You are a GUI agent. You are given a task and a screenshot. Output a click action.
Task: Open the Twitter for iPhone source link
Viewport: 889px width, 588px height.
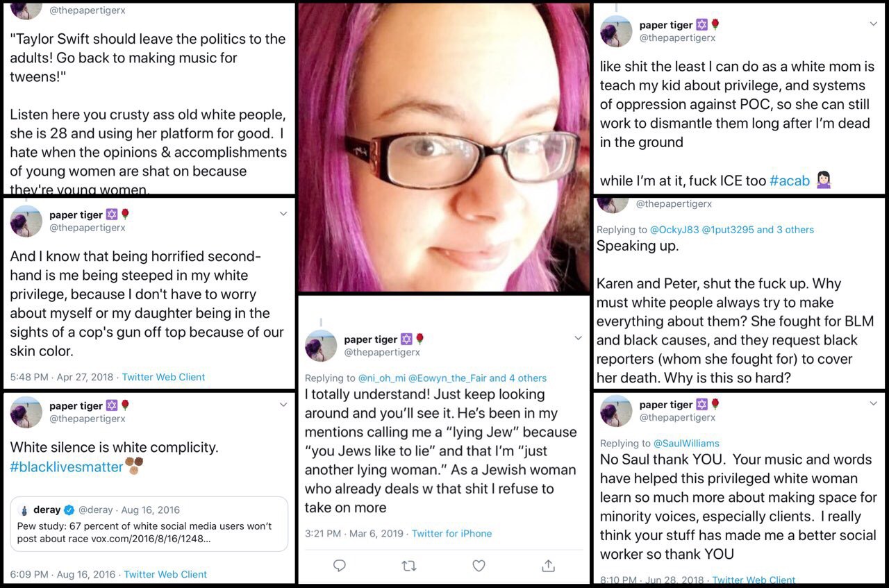pos(451,533)
